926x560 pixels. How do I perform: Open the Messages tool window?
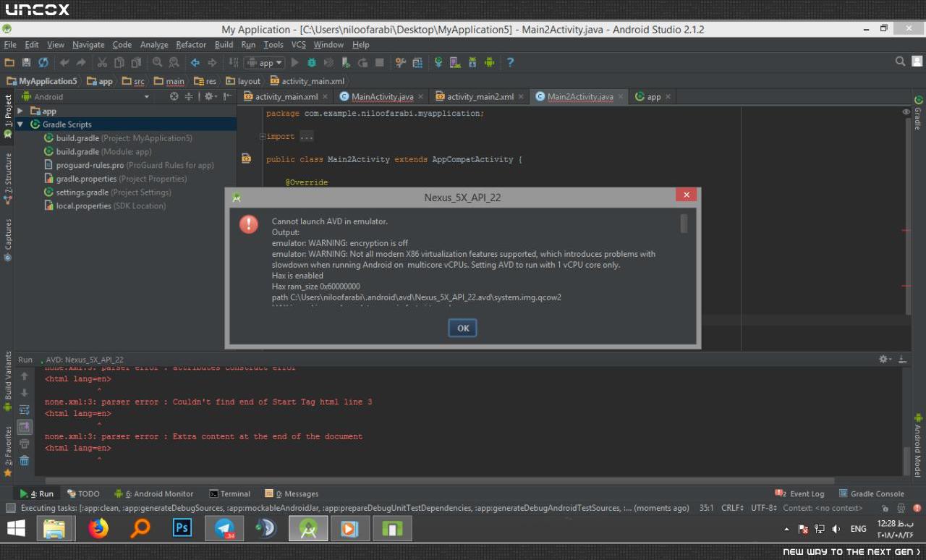(x=292, y=493)
